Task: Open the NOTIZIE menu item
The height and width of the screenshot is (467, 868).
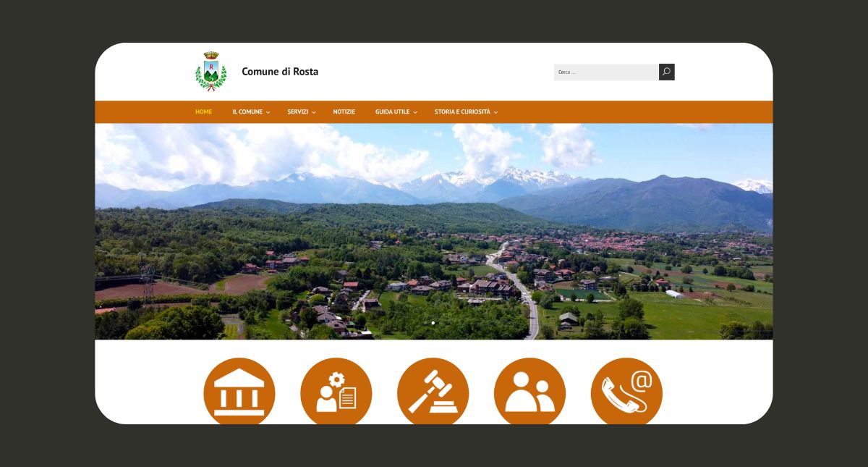Action: coord(344,112)
